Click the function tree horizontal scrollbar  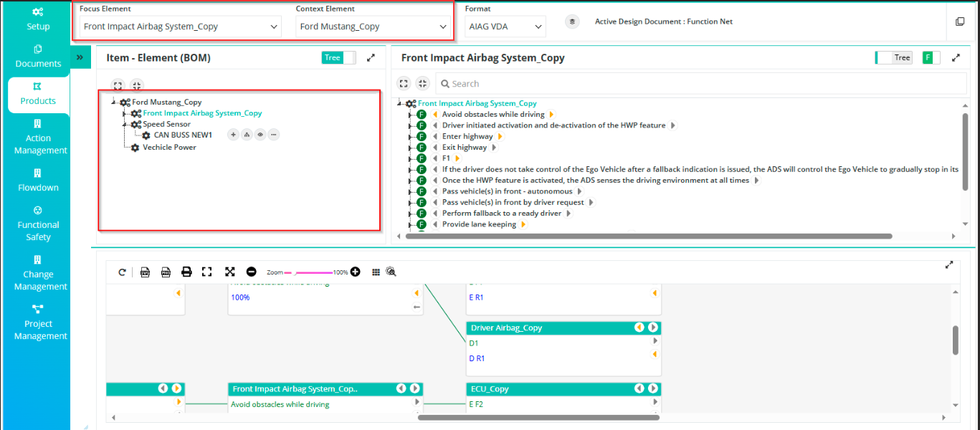tap(648, 236)
